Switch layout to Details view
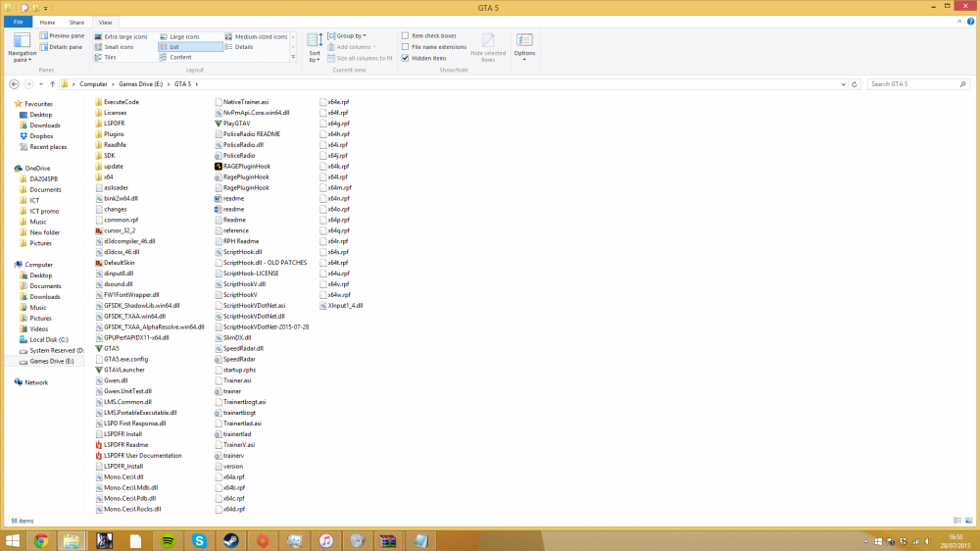 [x=239, y=47]
